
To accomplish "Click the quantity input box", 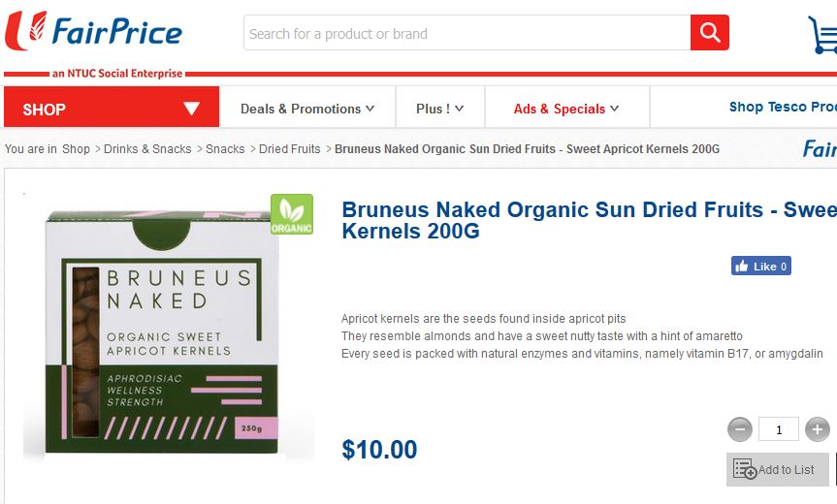I will click(x=779, y=429).
